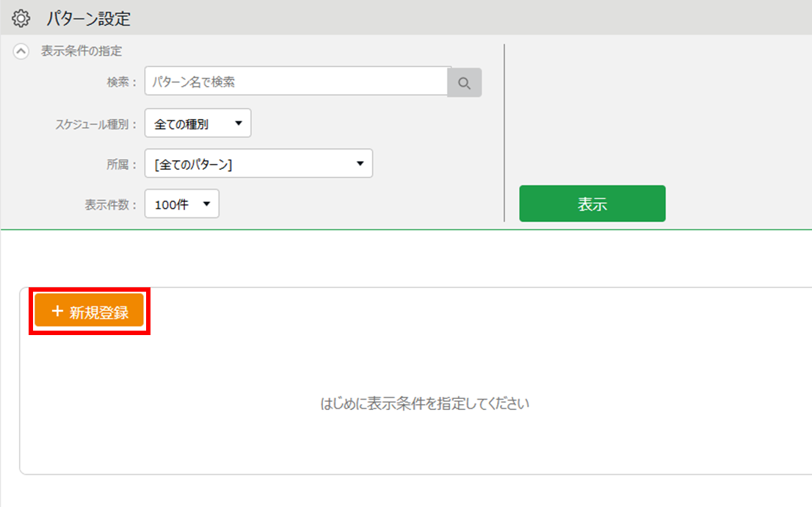Click the arrow on 100件 dropdown
812x507 pixels.
tap(206, 204)
